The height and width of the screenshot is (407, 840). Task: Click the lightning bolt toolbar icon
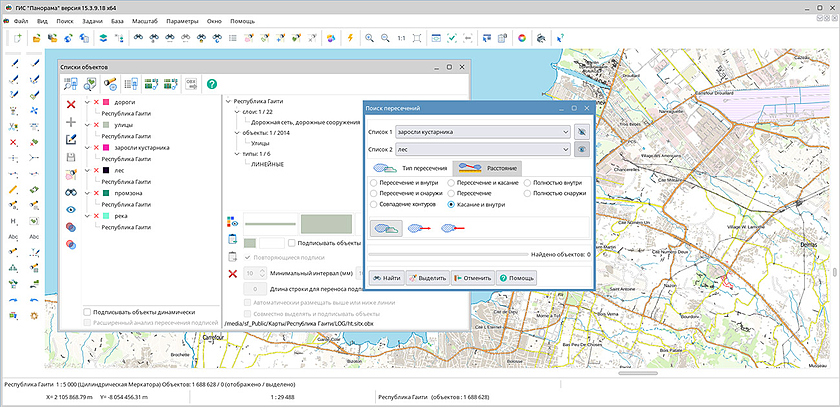[349, 38]
